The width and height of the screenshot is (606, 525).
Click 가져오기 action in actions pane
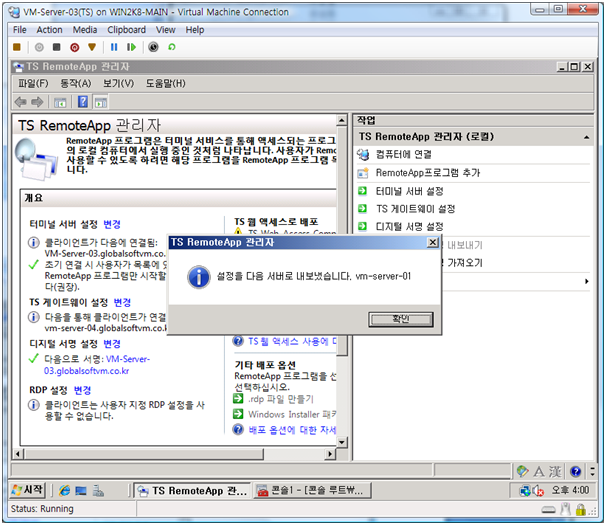pos(465,263)
